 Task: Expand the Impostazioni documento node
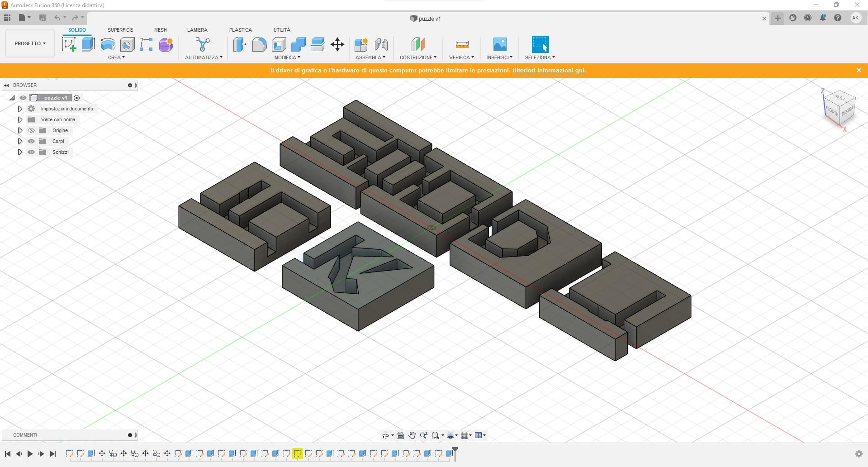click(x=20, y=109)
